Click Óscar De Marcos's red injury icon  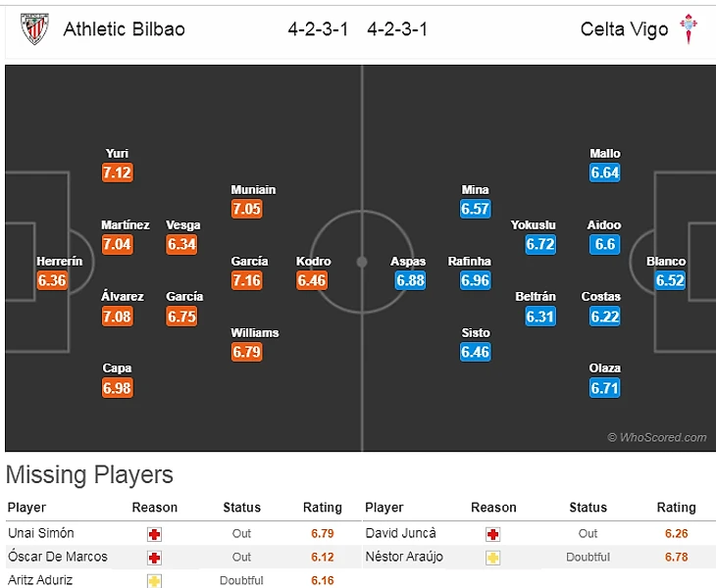click(x=154, y=557)
